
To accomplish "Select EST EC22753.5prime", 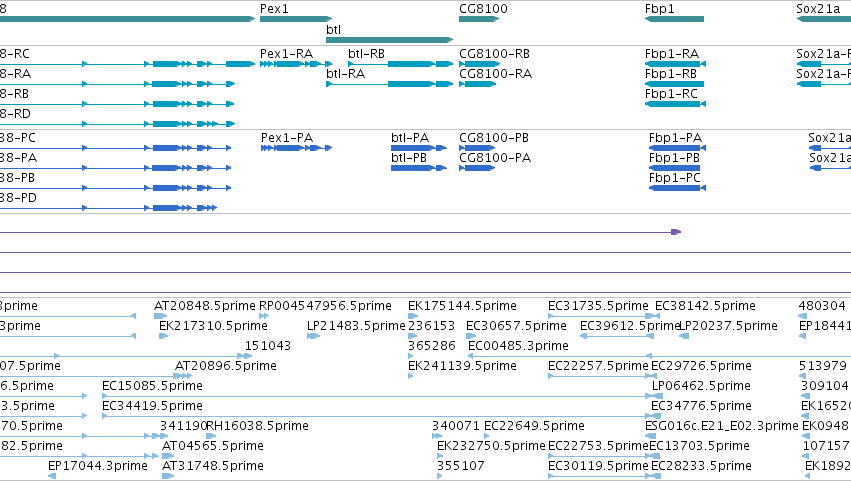I will click(x=598, y=446).
